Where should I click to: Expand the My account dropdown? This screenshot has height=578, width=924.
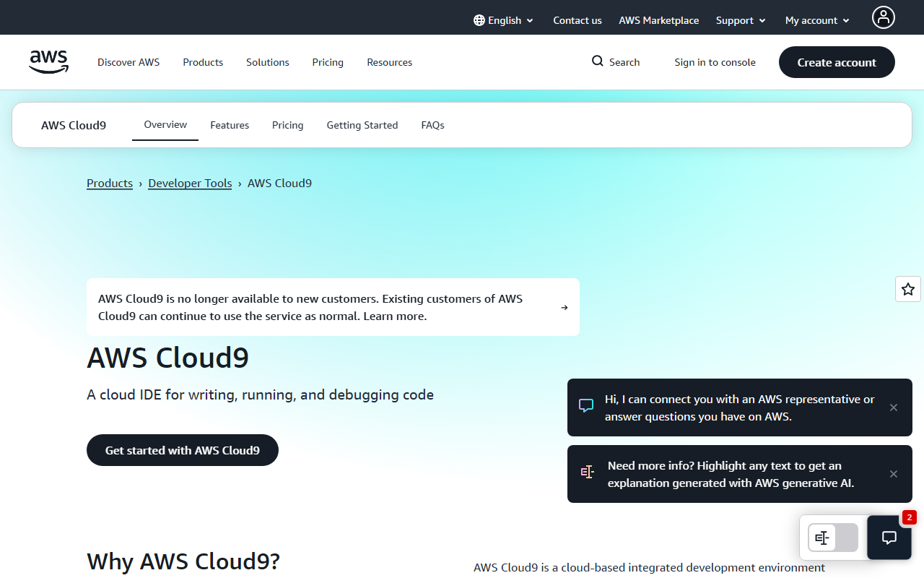pyautogui.click(x=818, y=20)
